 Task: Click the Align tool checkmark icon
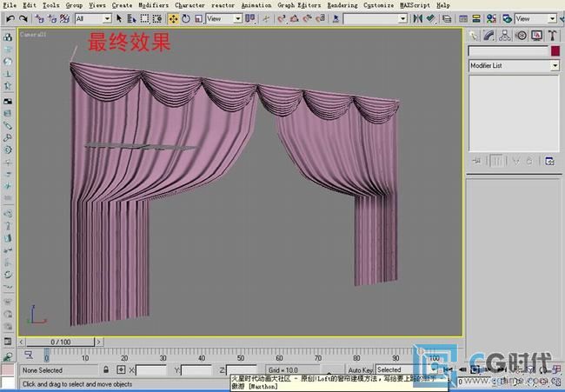click(430, 18)
